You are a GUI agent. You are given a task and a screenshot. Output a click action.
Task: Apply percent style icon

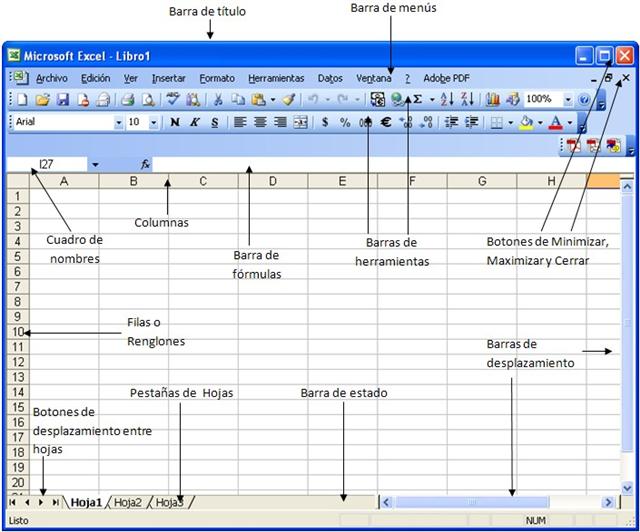(x=345, y=122)
